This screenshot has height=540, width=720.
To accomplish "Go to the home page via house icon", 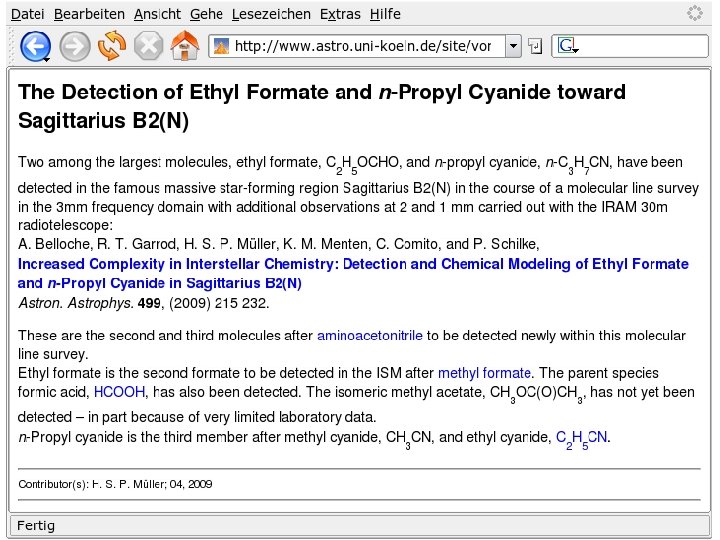I will click(185, 45).
